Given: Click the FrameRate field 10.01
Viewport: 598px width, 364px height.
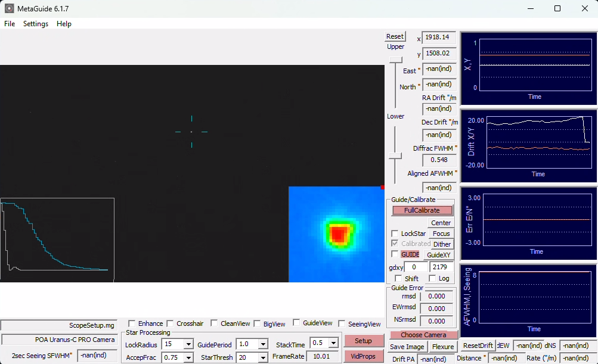Looking at the screenshot, I should (324, 356).
